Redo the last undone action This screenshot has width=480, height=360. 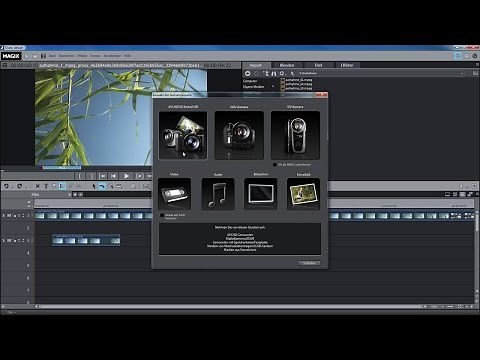point(19,186)
